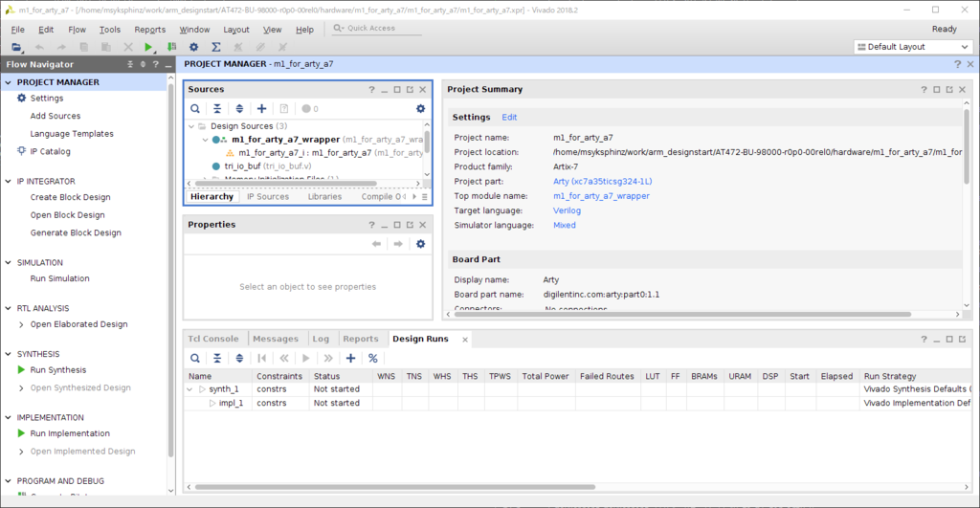Search in the Sources panel
980x508 pixels.
point(195,109)
